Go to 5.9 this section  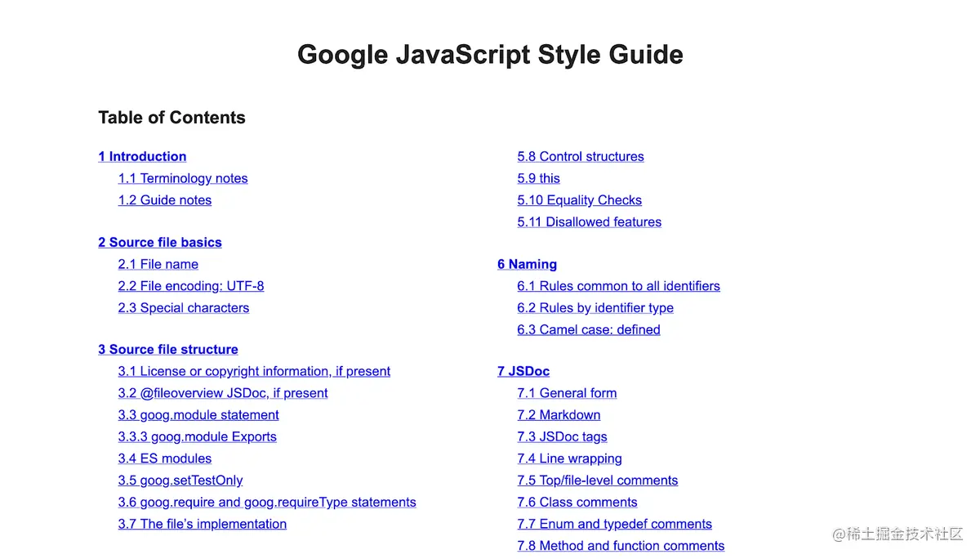pyautogui.click(x=539, y=178)
